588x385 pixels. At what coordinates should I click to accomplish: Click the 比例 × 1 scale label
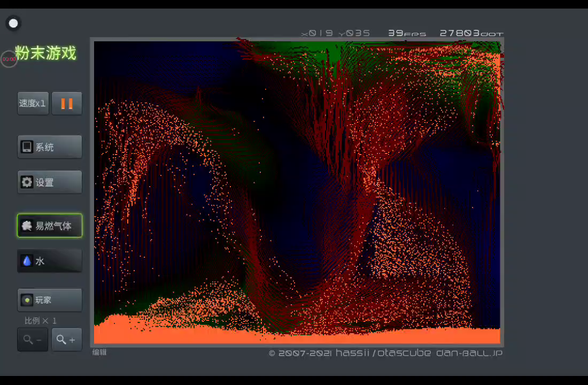(x=41, y=321)
